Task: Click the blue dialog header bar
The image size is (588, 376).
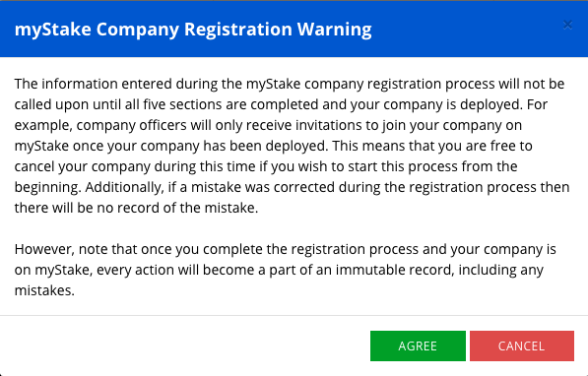Action: tap(294, 29)
